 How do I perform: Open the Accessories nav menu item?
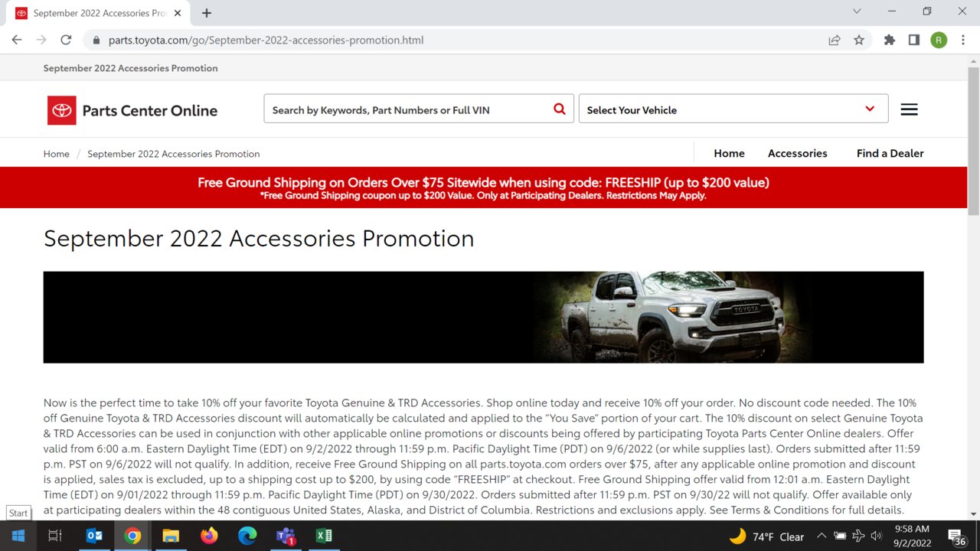click(797, 153)
